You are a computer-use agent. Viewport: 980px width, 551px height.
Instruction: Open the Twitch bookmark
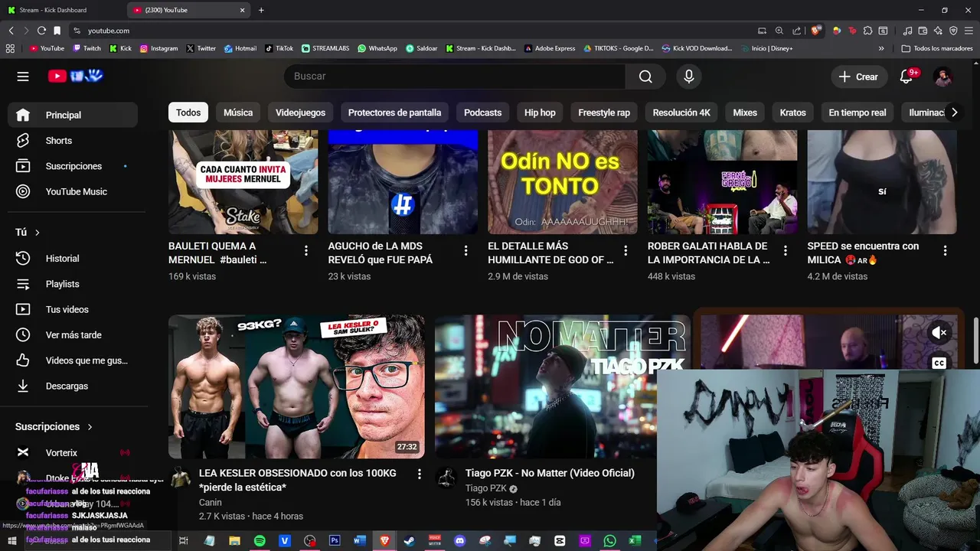point(87,48)
